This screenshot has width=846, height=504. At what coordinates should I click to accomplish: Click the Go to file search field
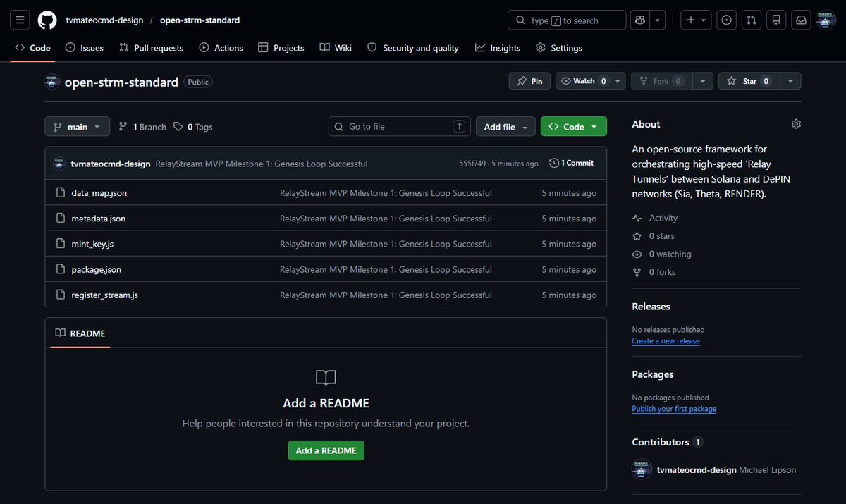tap(400, 127)
